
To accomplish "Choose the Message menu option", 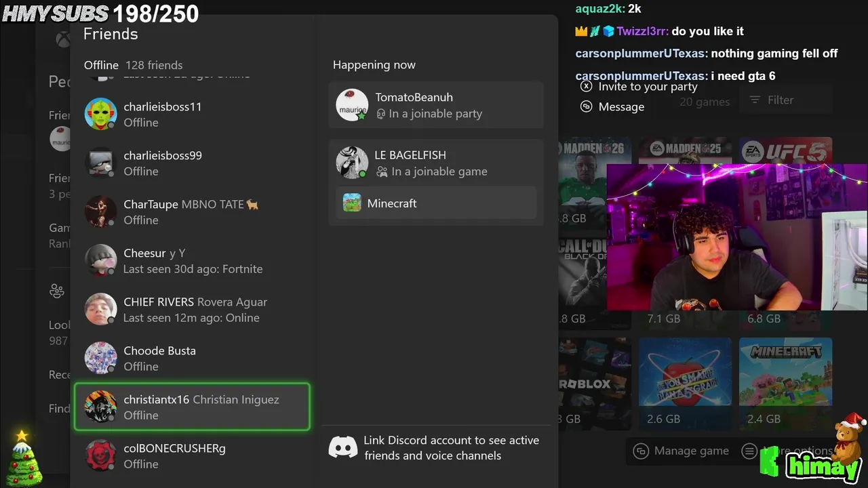I will [x=621, y=106].
